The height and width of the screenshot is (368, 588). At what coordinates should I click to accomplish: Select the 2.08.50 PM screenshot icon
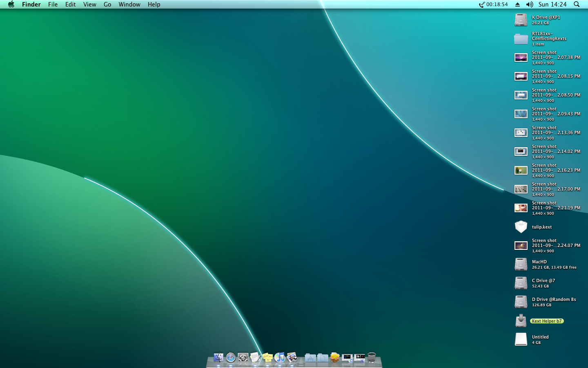point(521,95)
